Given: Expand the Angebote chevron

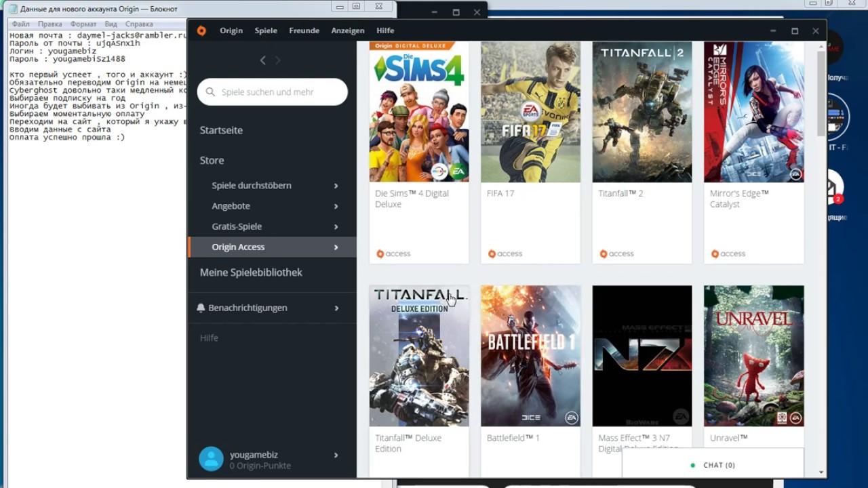Looking at the screenshot, I should pos(336,206).
